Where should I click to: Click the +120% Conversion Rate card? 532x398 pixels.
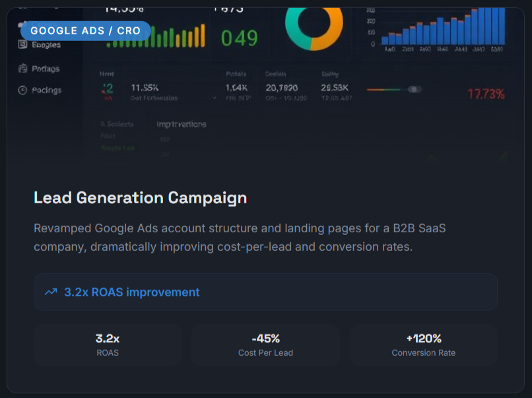click(x=423, y=345)
